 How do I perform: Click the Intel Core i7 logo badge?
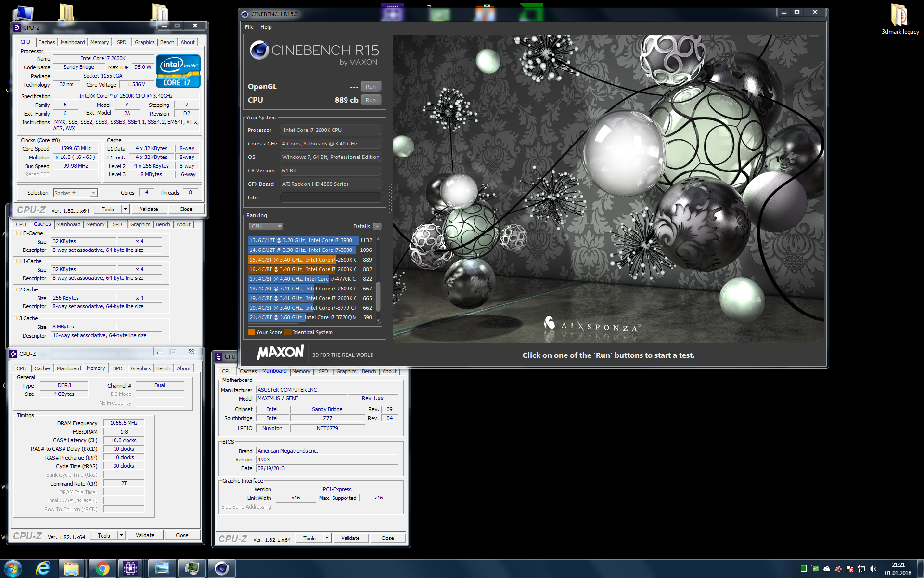pos(178,72)
